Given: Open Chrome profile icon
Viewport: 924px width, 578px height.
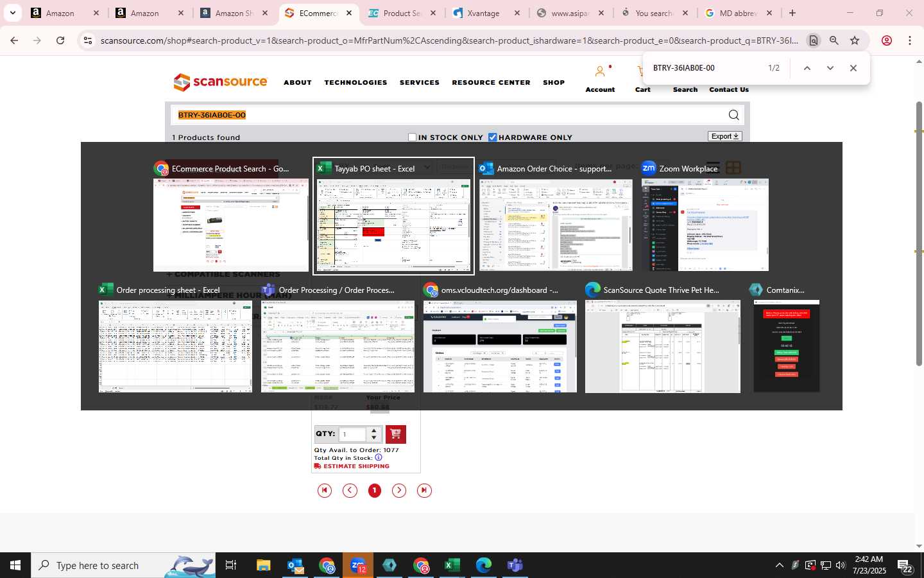Looking at the screenshot, I should click(x=887, y=40).
